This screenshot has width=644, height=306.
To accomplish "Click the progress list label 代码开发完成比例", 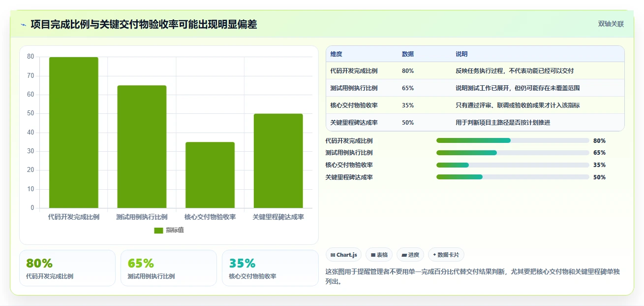I will 349,141.
